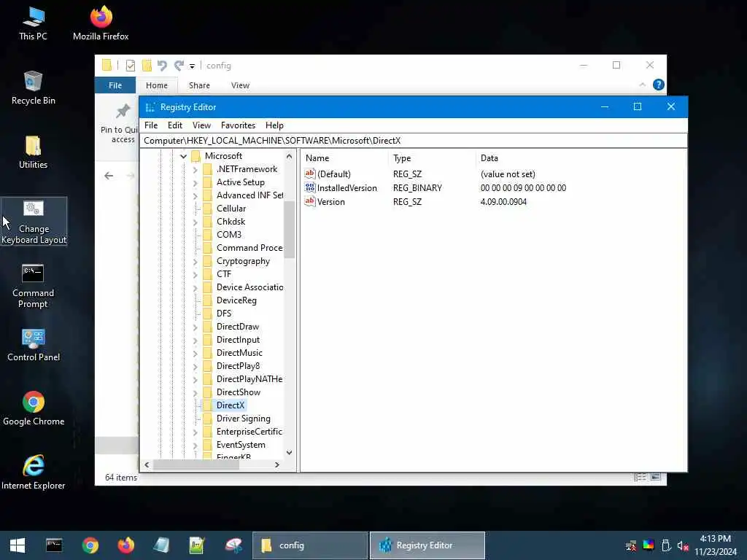Click the Type column header

[x=433, y=158]
